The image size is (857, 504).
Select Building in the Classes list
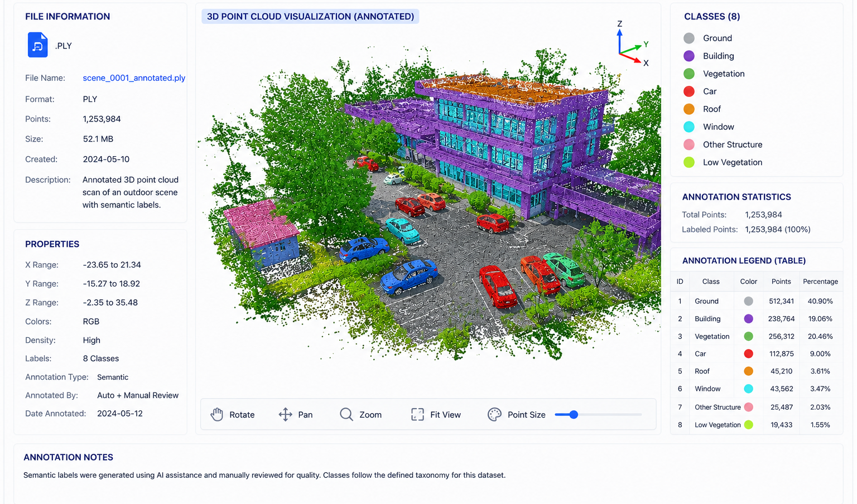(x=719, y=56)
